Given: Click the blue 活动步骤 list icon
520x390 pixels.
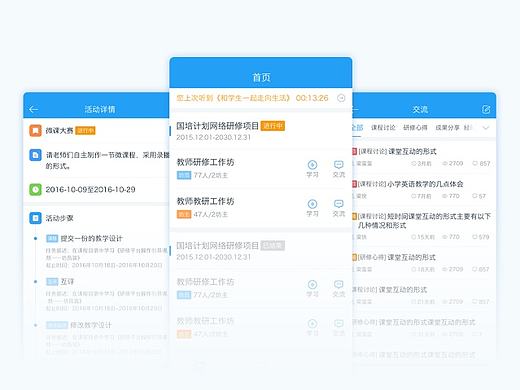Looking at the screenshot, I should (35, 218).
